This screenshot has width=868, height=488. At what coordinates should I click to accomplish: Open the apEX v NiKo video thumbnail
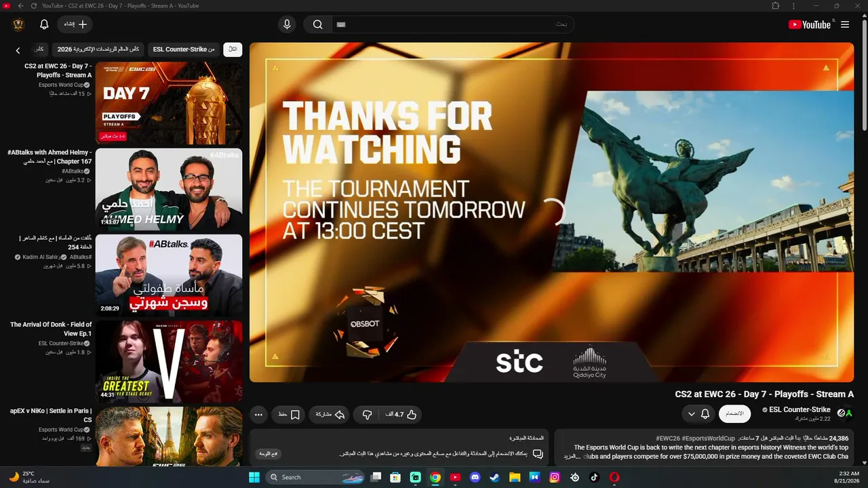click(x=169, y=437)
